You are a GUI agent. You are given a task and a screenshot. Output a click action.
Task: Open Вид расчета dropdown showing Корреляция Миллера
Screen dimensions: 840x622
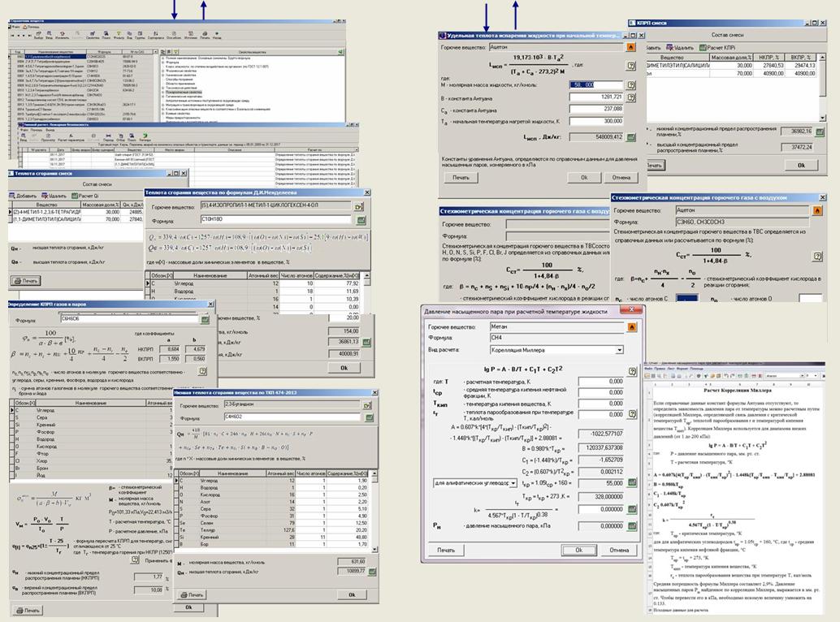pos(617,349)
